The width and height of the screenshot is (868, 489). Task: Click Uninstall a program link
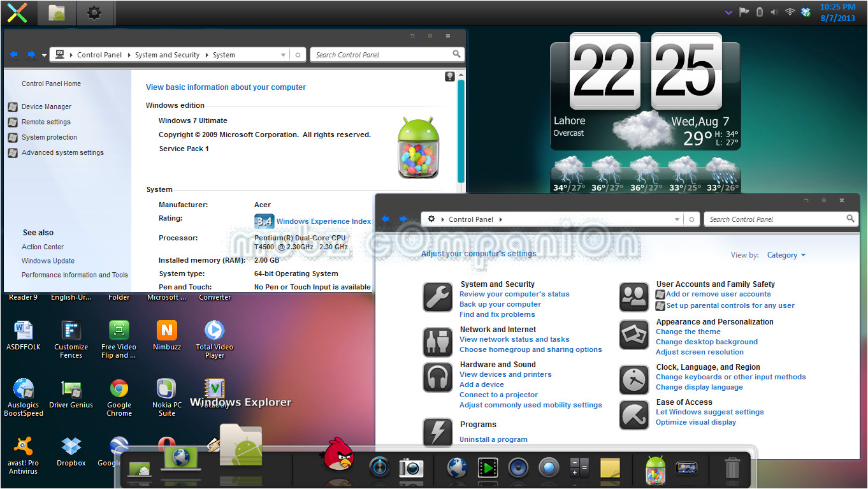[493, 439]
